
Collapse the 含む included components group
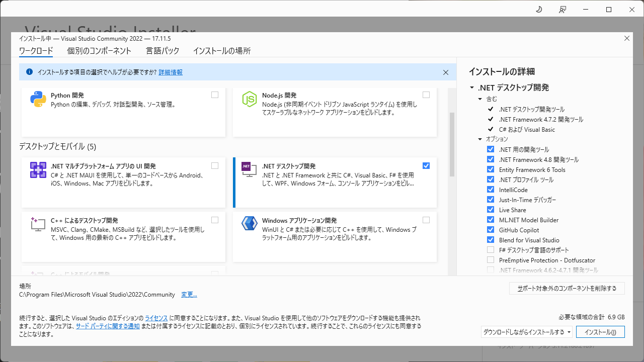point(480,99)
